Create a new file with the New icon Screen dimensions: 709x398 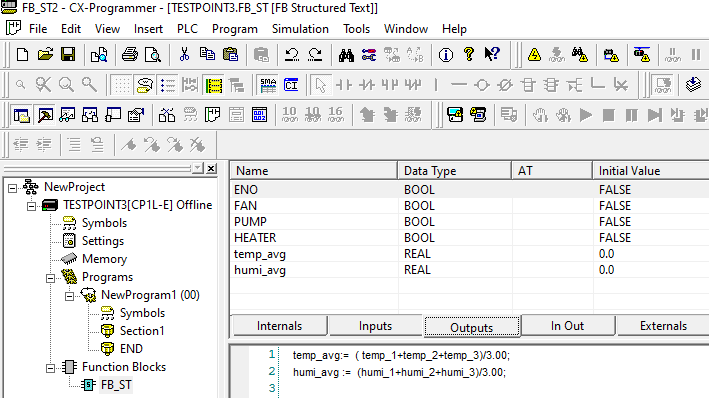click(22, 55)
